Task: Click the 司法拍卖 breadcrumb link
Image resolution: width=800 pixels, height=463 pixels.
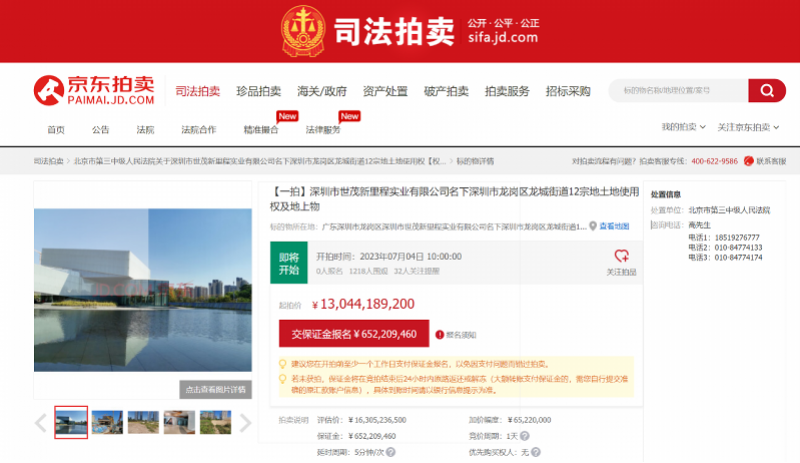Action: [x=48, y=161]
